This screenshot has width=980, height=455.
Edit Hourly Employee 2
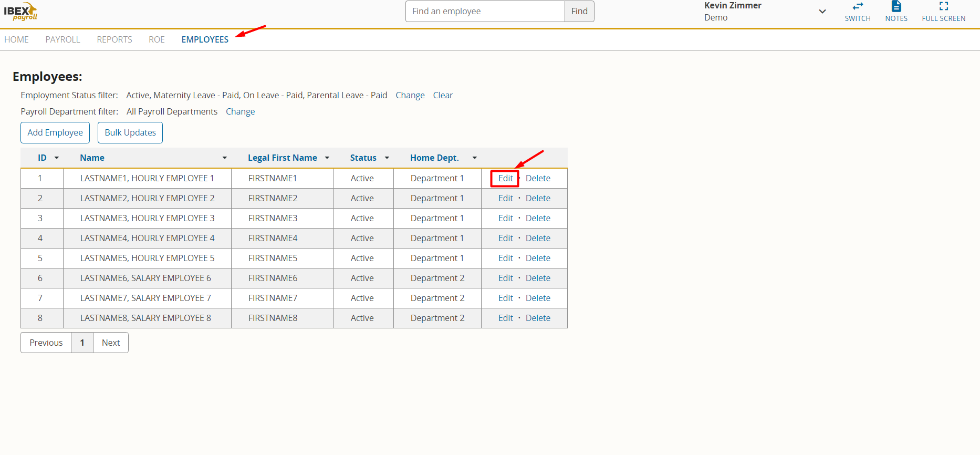[x=506, y=198]
